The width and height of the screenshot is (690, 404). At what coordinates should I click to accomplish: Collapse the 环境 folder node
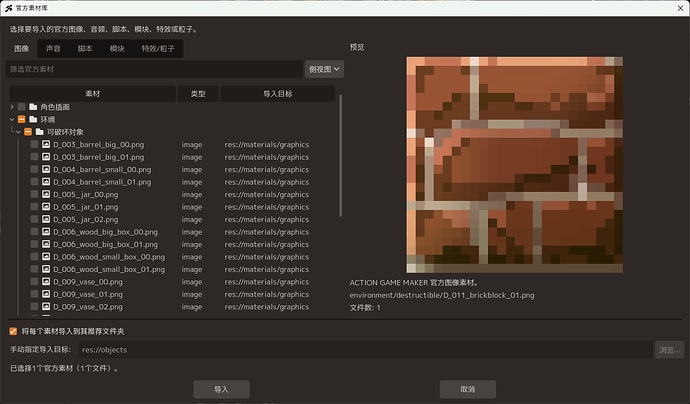(12, 119)
